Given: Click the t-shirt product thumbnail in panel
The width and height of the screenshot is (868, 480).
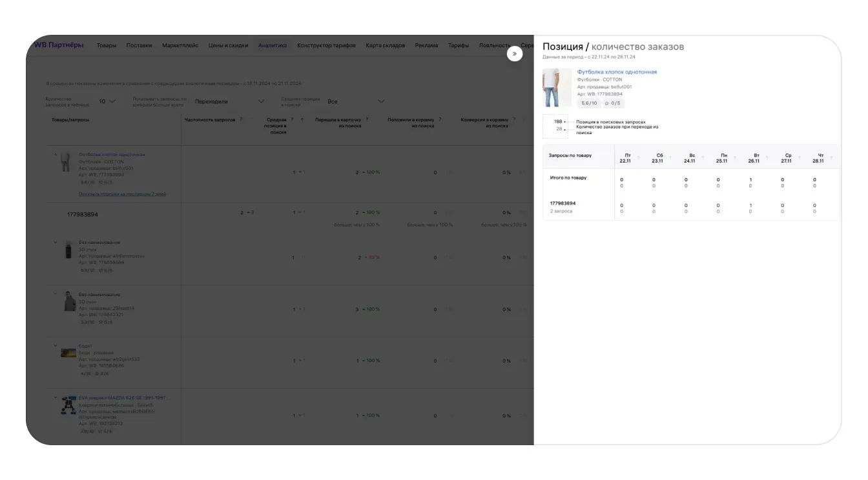Looking at the screenshot, I should pyautogui.click(x=557, y=88).
